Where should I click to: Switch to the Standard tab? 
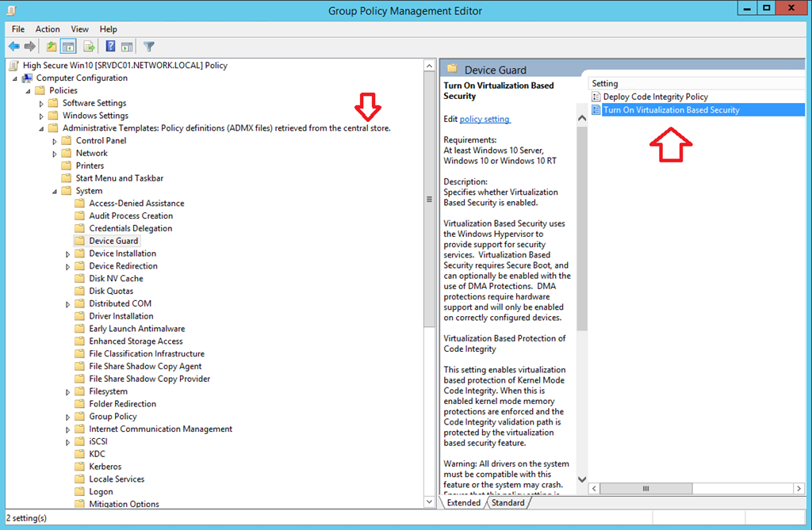tap(507, 503)
